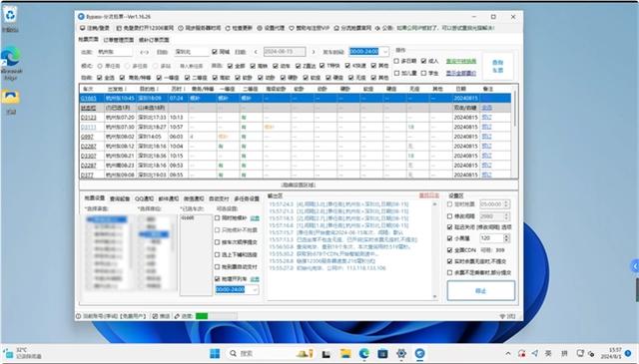Screen dimensions: 639x364
Task: Click the 进度 progress bar in status bar
Action: [217, 316]
